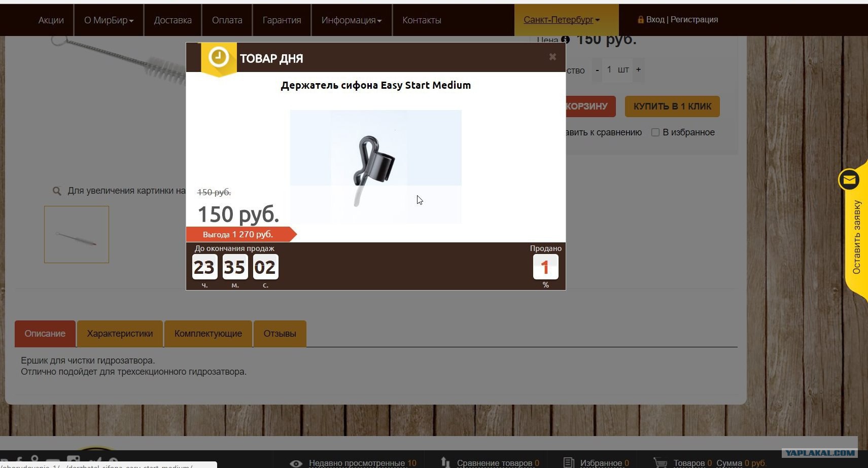Click the Регистрация link

tap(695, 20)
